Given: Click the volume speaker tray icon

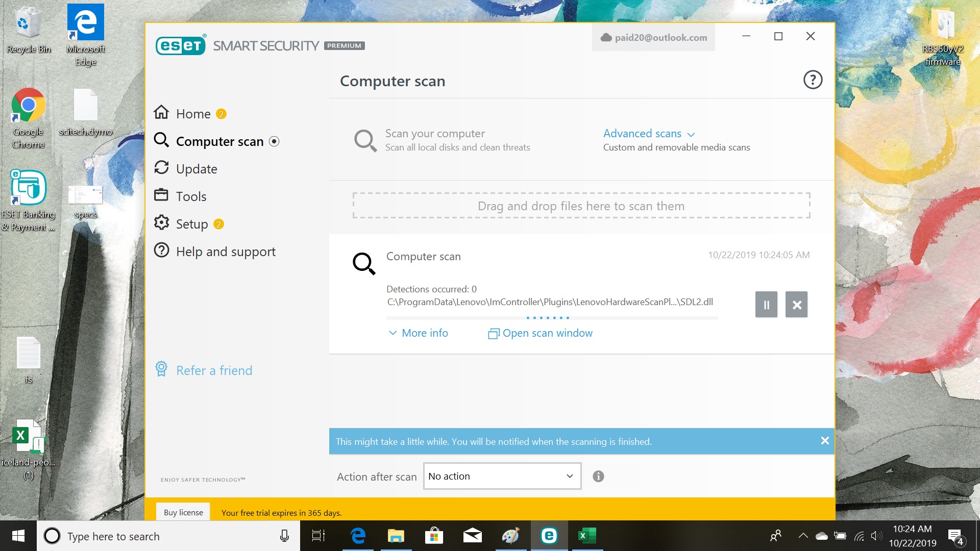Looking at the screenshot, I should click(876, 536).
